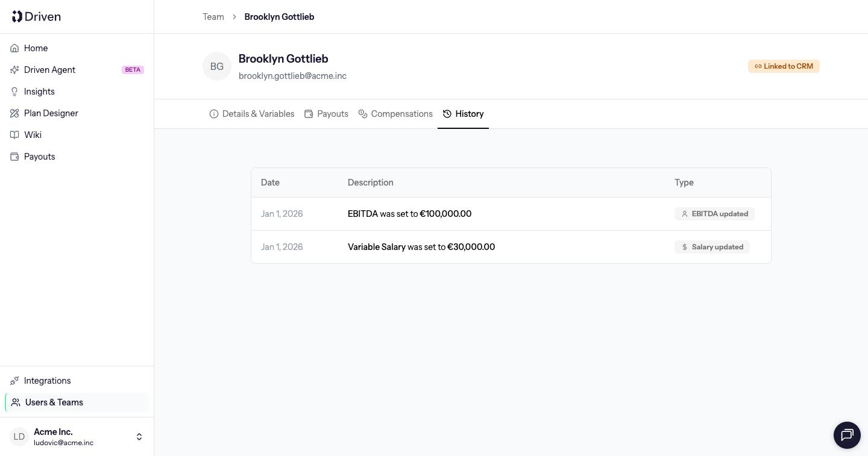
Task: Go to Home in the sidebar
Action: tap(77, 48)
